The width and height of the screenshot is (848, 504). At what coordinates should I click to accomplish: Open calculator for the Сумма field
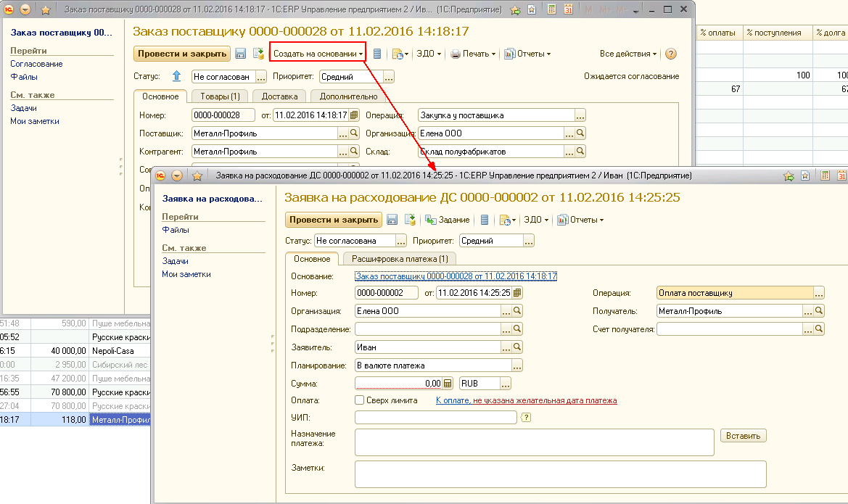[448, 384]
